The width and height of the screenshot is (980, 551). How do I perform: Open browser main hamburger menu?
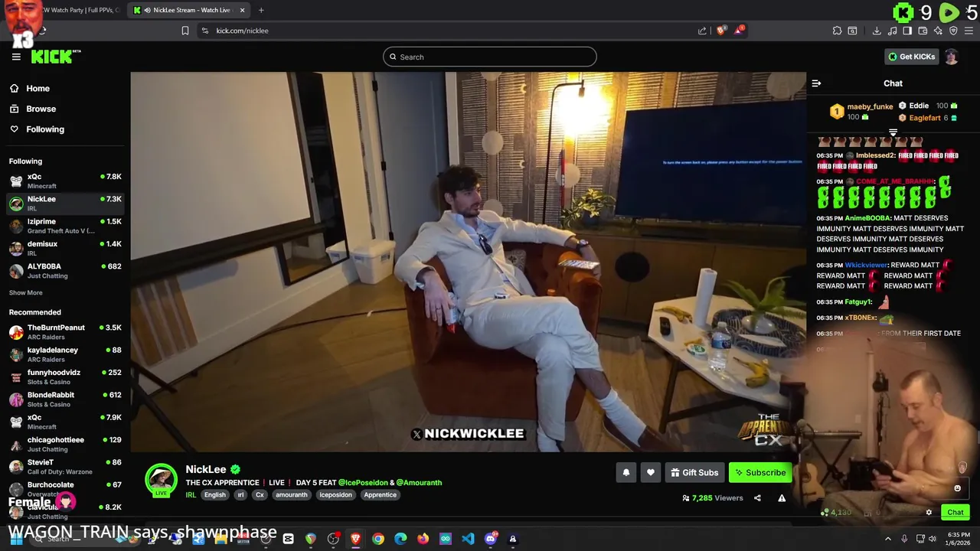tap(969, 31)
